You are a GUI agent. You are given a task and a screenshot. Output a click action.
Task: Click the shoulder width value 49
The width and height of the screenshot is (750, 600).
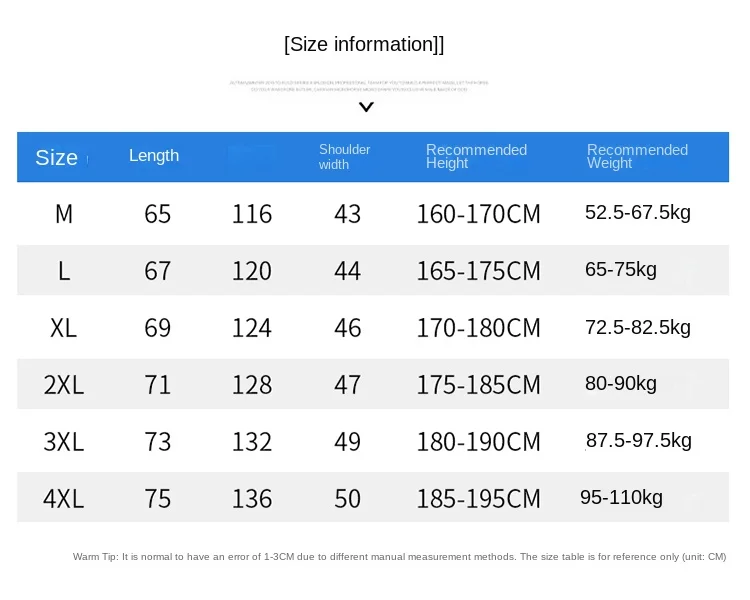[348, 442]
